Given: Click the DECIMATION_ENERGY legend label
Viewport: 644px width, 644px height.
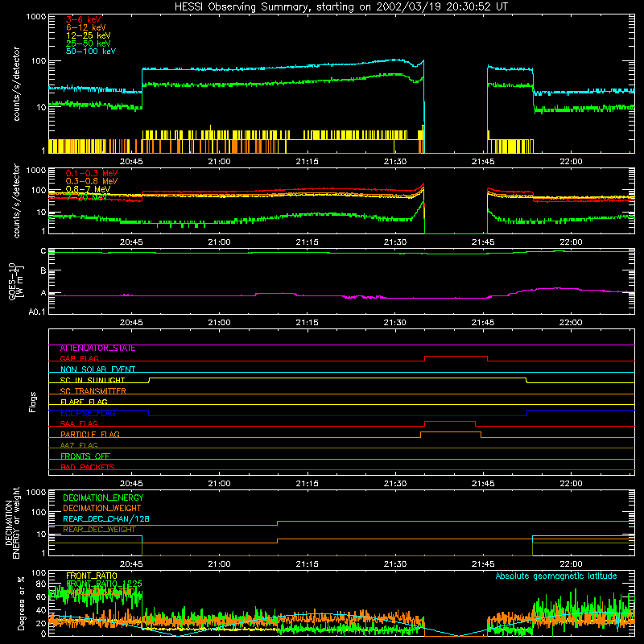Looking at the screenshot, I should tap(103, 497).
